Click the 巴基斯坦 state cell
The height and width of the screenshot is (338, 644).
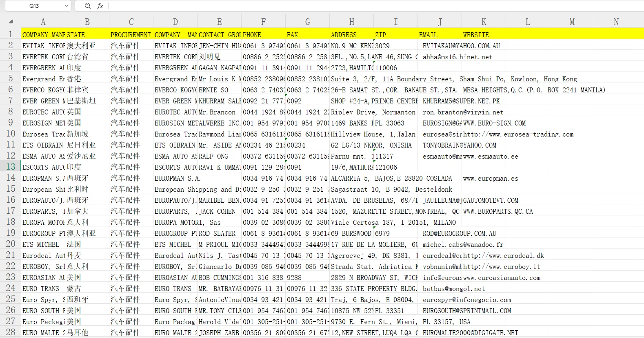click(x=87, y=101)
